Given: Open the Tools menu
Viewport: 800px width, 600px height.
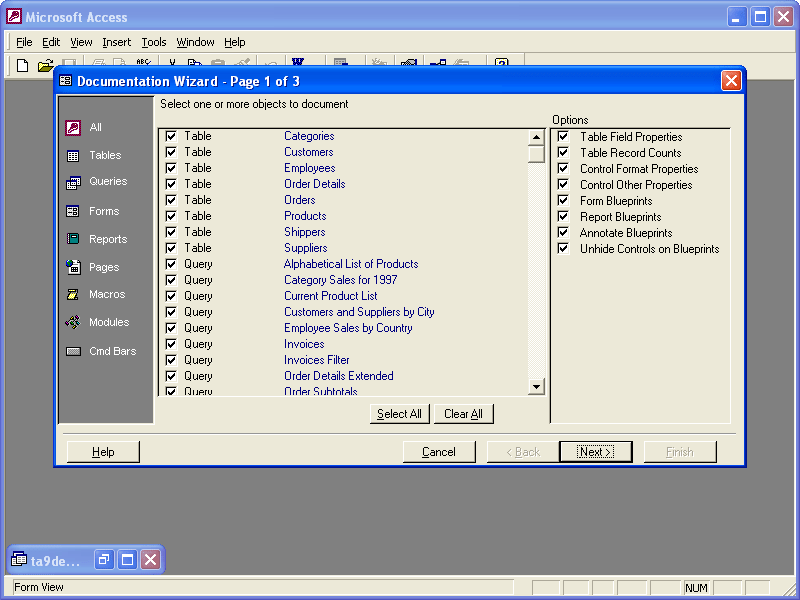Looking at the screenshot, I should click(x=153, y=42).
